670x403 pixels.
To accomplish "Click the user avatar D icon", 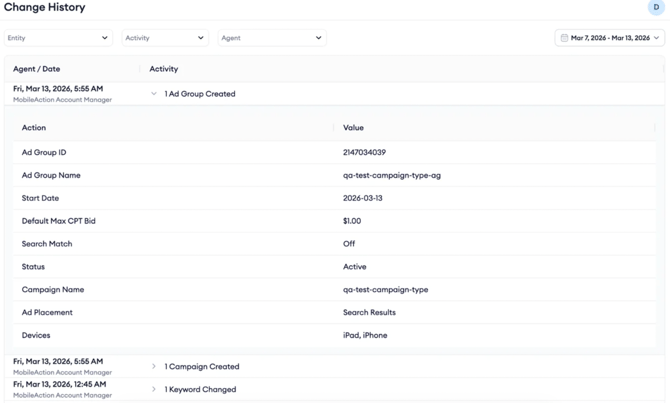I will pos(656,8).
